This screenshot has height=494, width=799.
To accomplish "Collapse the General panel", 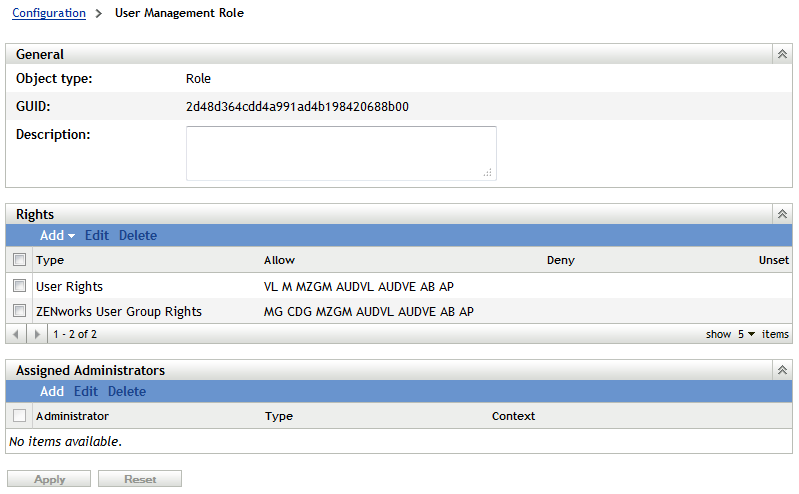I will click(x=782, y=54).
